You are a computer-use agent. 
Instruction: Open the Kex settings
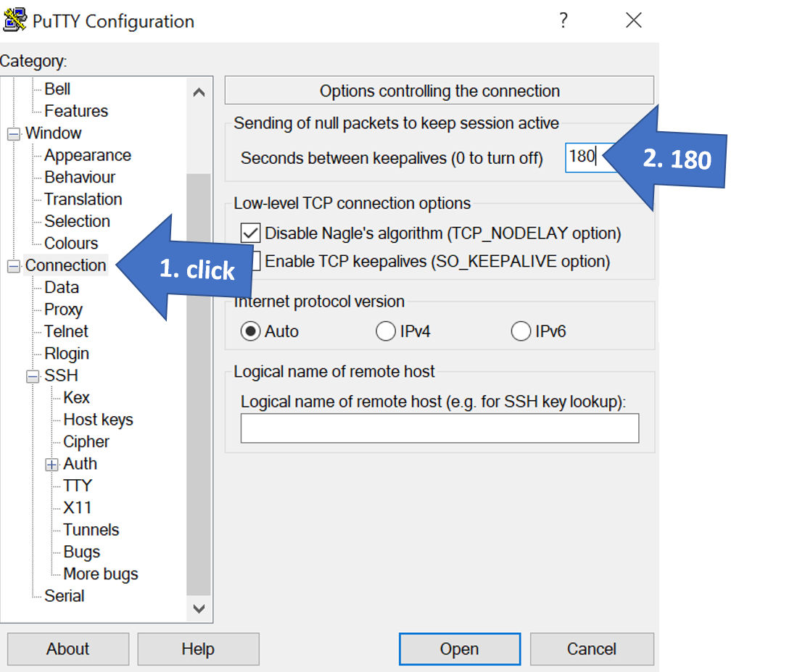[76, 398]
